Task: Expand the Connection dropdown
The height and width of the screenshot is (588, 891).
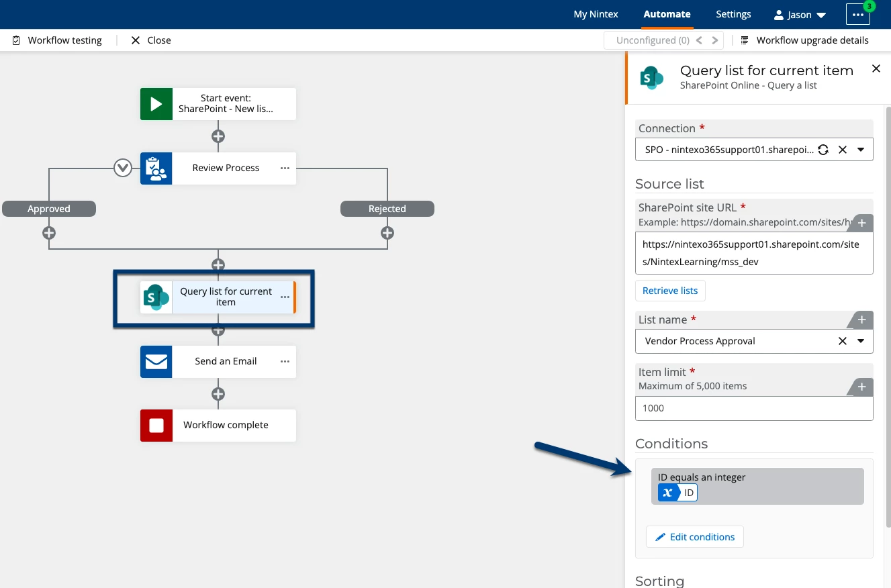Action: [x=861, y=150]
